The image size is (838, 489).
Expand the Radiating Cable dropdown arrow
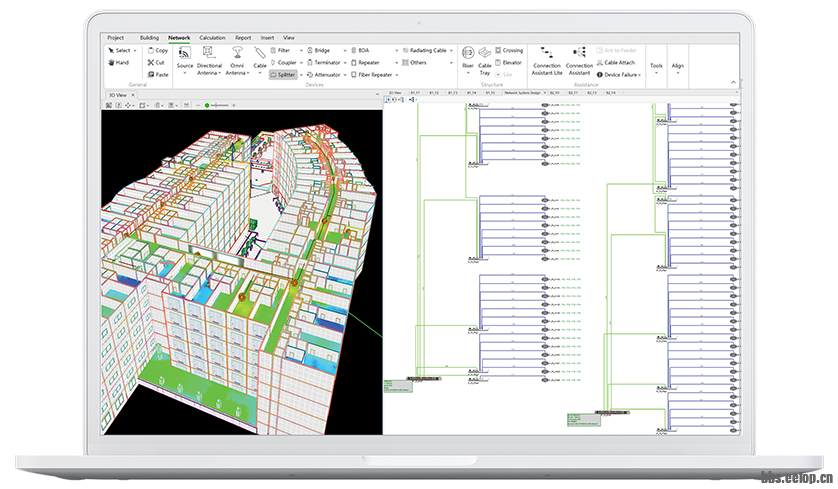(451, 51)
